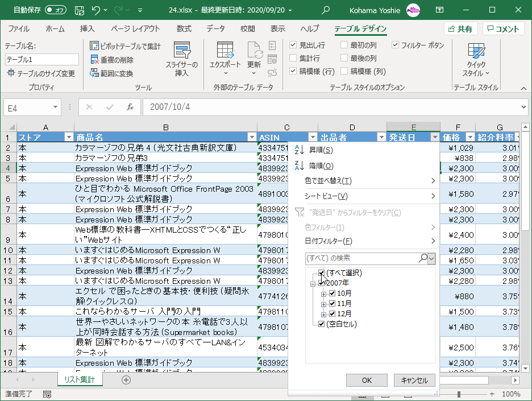
Task: Open Name Box dropdown arrow
Action: 55,108
